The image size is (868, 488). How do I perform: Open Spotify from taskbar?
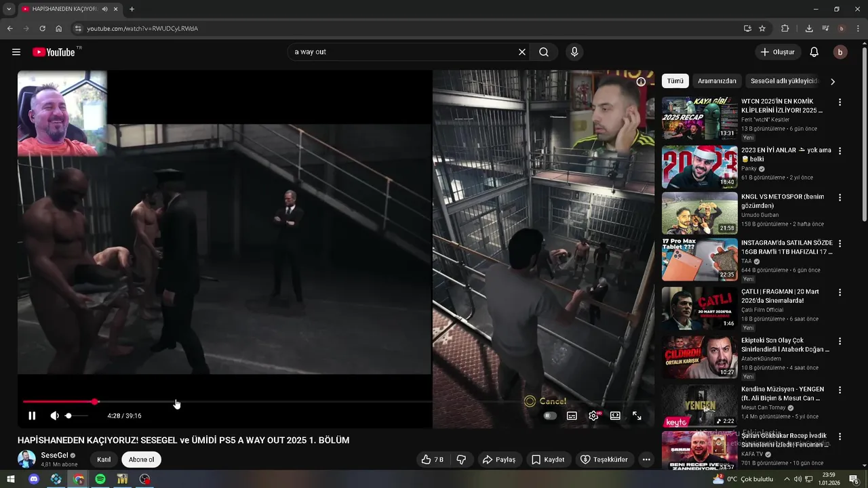coord(100,479)
